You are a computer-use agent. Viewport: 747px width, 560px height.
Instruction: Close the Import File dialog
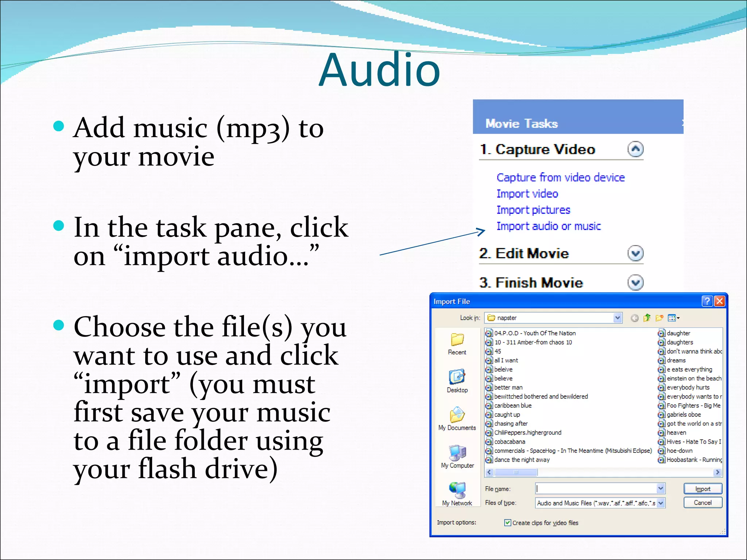[x=719, y=301]
